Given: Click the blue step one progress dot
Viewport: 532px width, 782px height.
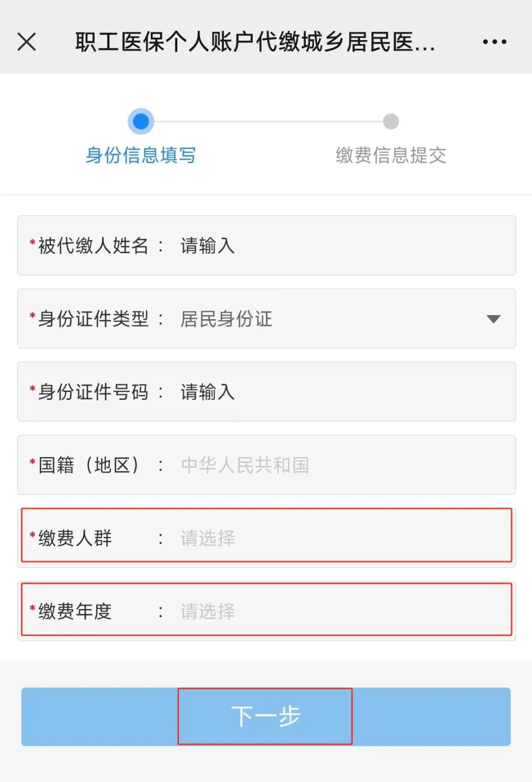Looking at the screenshot, I should [141, 121].
